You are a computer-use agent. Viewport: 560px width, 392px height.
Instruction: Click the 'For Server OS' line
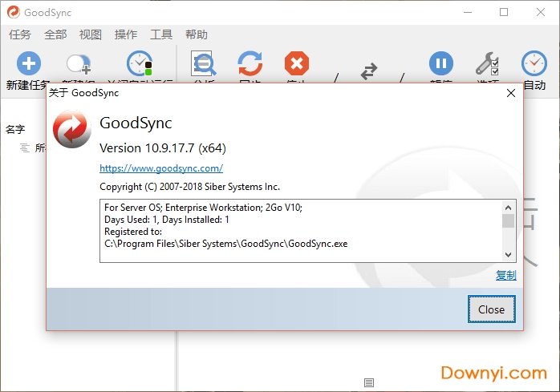click(203, 208)
